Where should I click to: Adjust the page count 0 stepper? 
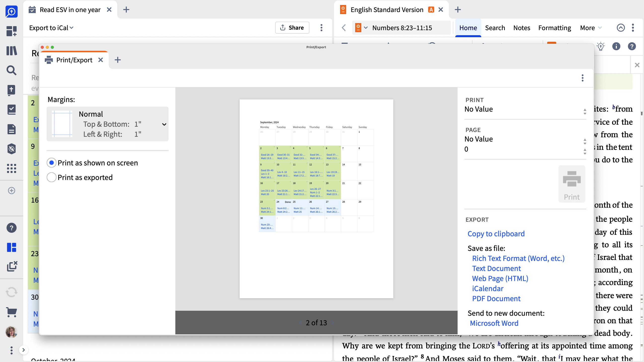tap(585, 151)
